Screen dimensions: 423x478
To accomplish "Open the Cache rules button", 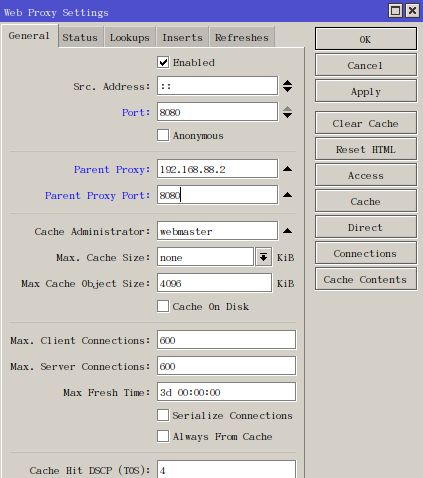I will 366,201.
